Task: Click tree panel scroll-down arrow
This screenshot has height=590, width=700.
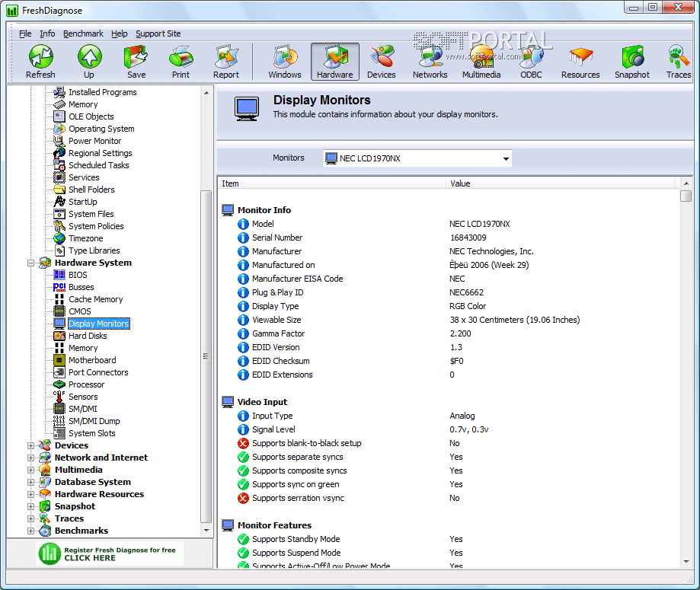Action: (206, 531)
